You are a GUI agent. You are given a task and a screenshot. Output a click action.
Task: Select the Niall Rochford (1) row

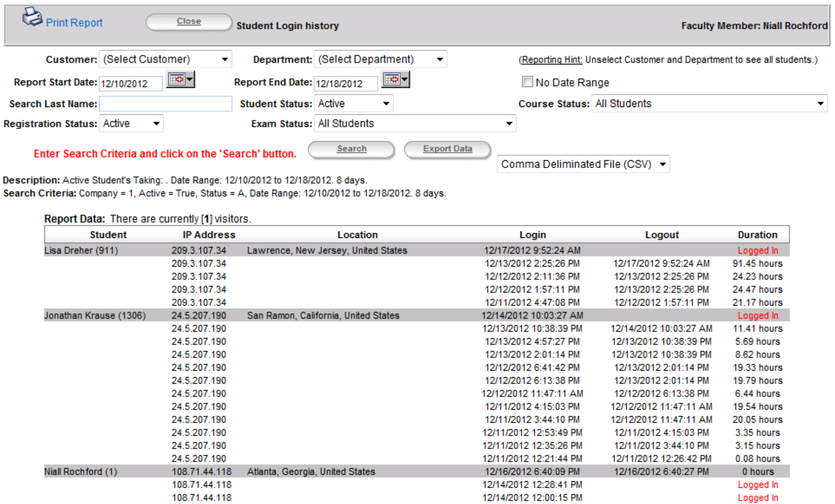click(x=417, y=471)
